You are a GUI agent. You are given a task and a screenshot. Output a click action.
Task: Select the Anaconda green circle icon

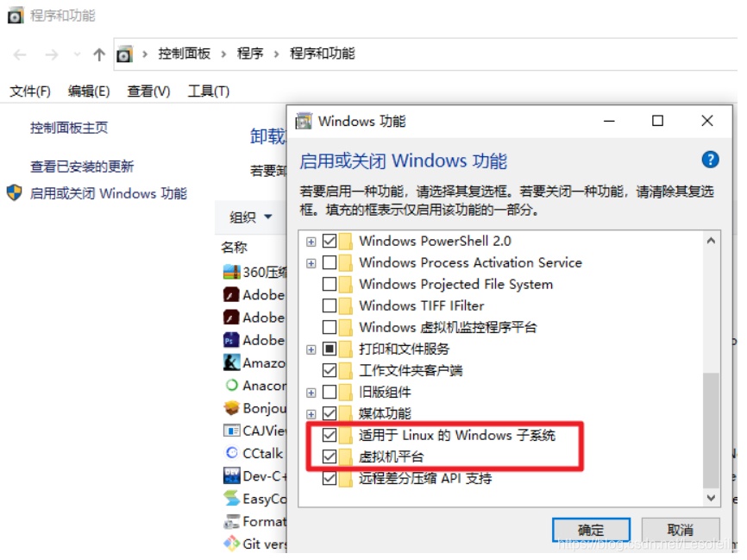(x=231, y=385)
